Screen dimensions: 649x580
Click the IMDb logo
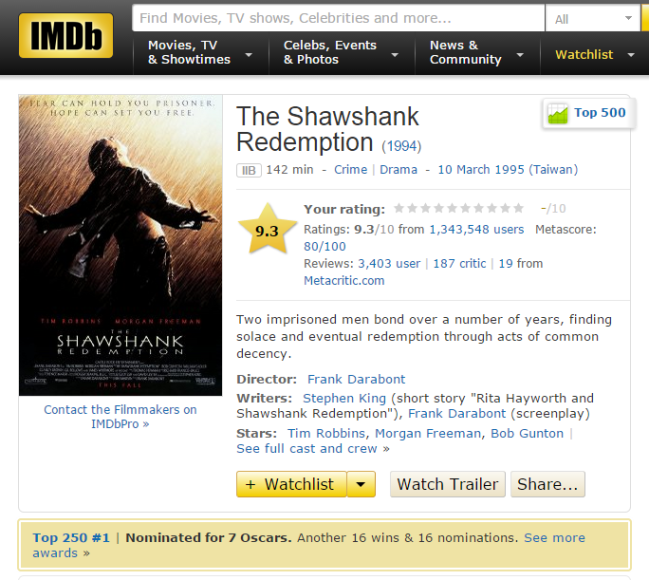pos(66,36)
